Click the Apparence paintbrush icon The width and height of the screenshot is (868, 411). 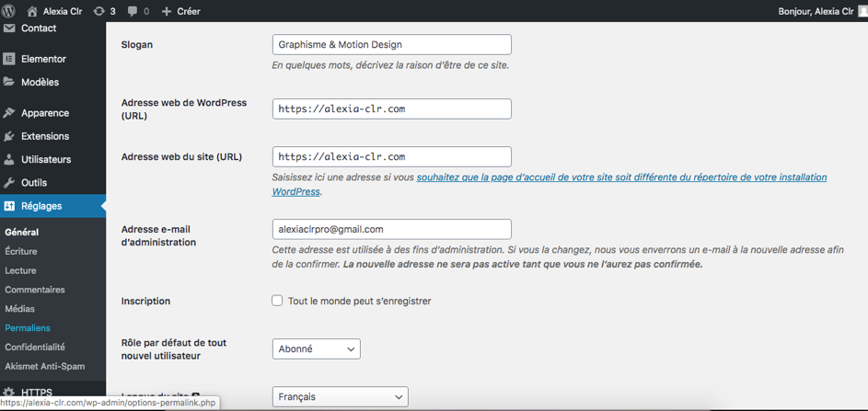pos(9,113)
